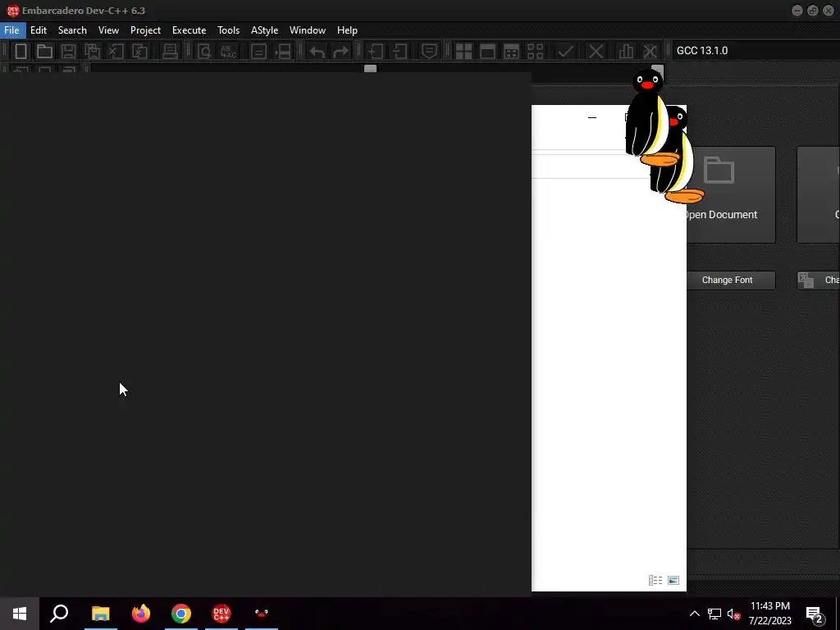Switch white window to large thumbnails view
Viewport: 840px width, 630px height.
coord(673,580)
